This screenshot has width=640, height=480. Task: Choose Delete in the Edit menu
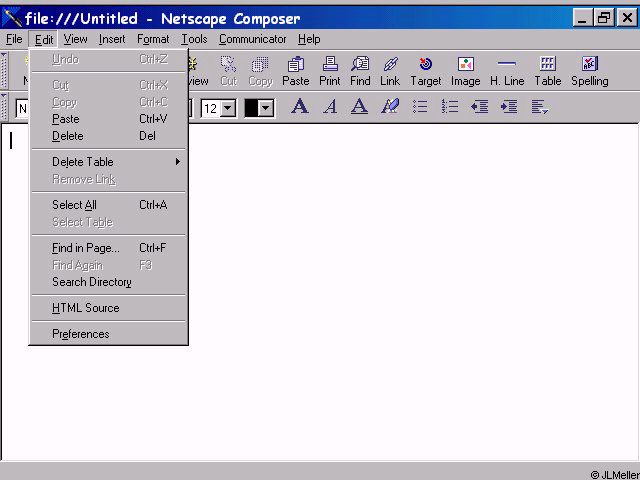(109, 136)
